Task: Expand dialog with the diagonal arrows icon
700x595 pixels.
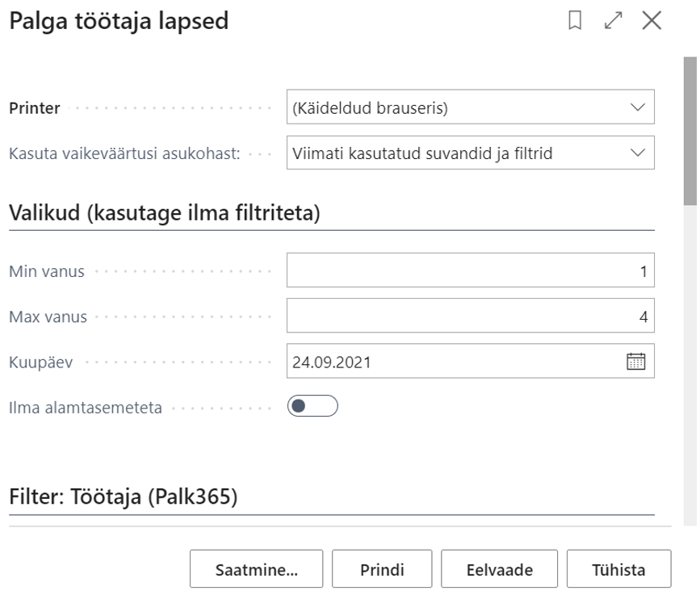Action: point(613,20)
